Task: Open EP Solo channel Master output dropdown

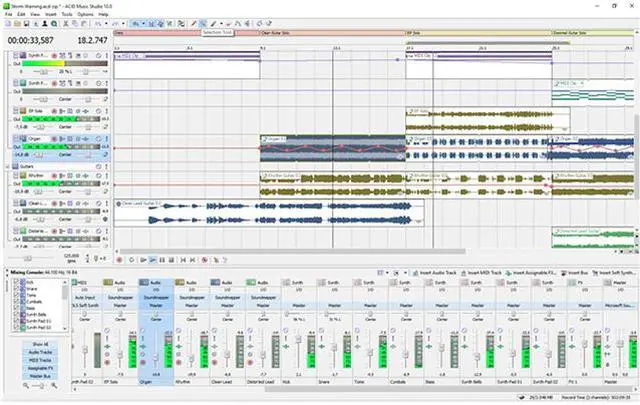Action: pyautogui.click(x=120, y=305)
